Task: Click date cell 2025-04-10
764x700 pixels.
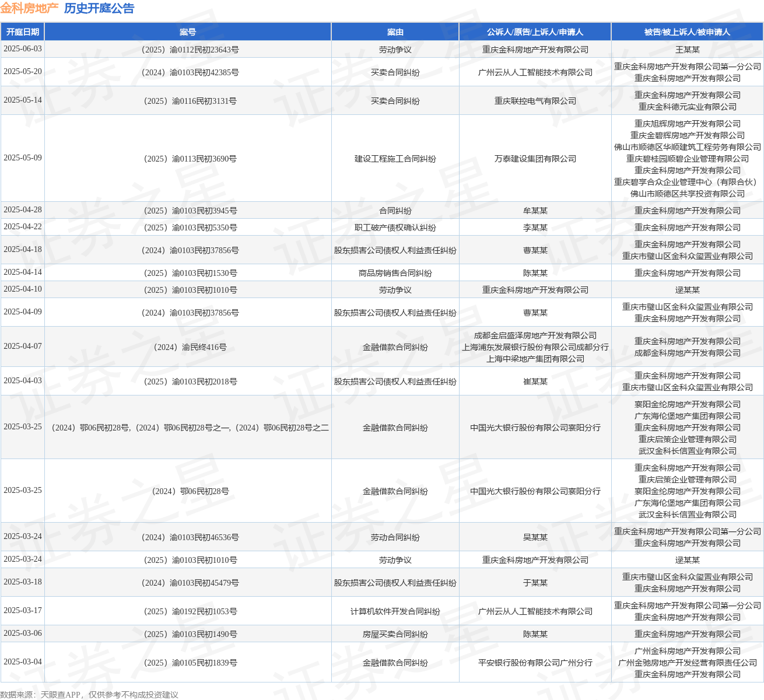Action: coord(23,289)
